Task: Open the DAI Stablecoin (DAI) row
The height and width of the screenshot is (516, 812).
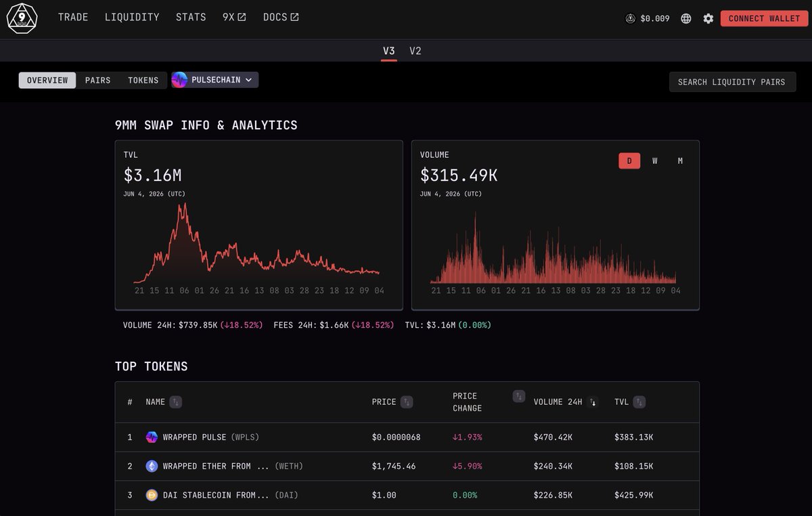Action: click(407, 495)
